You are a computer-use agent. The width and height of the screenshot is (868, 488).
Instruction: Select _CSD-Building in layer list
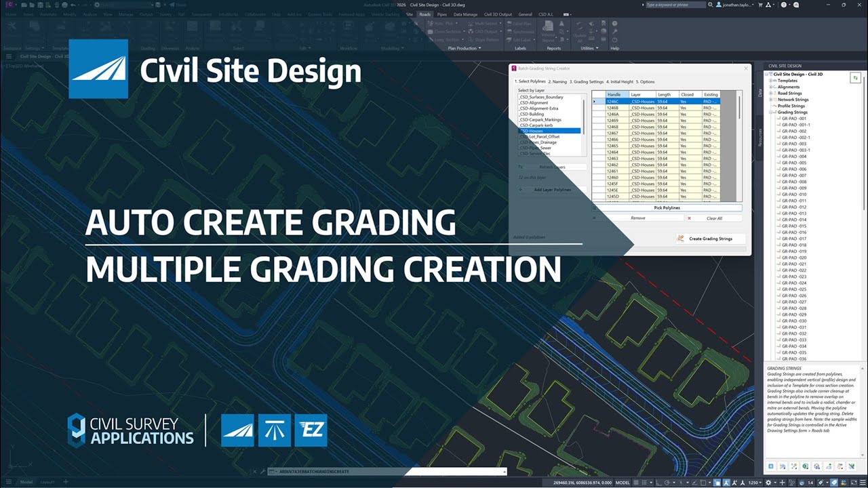(x=531, y=114)
